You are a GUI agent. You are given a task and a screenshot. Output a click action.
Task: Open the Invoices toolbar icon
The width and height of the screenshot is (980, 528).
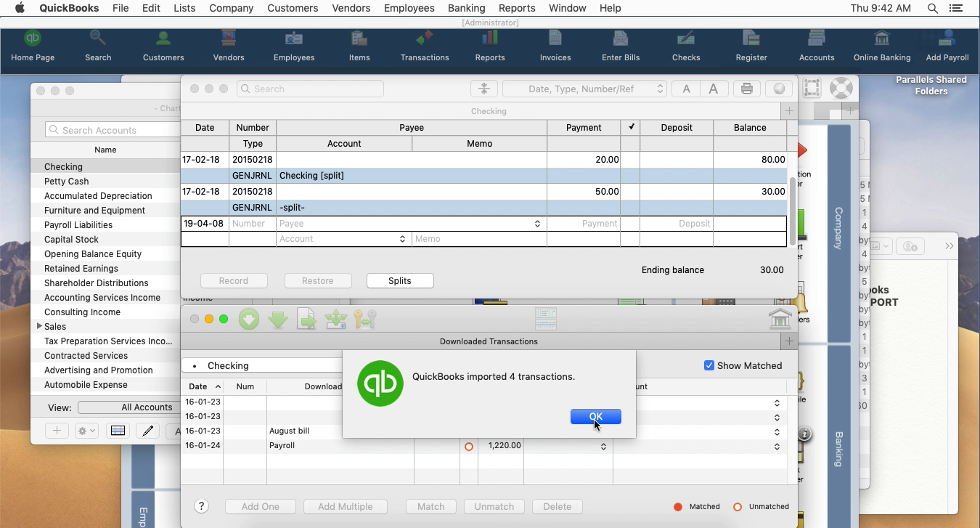point(555,46)
